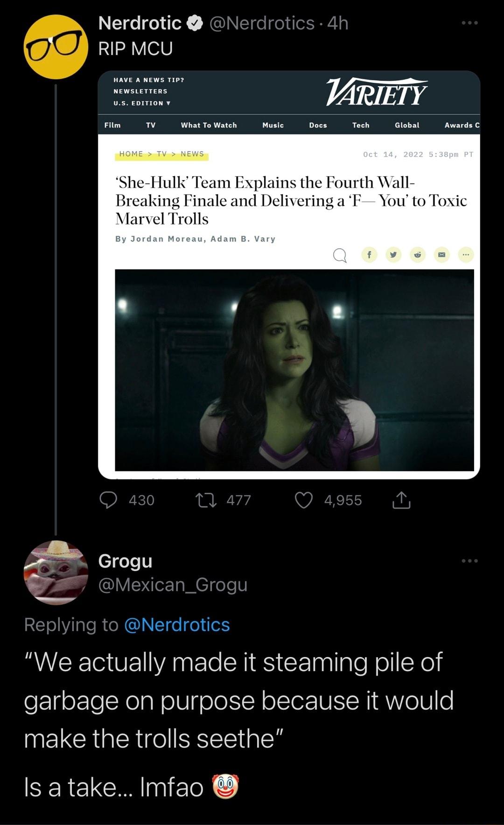Share the article on Twitter
This screenshot has height=825, width=504.
394,256
